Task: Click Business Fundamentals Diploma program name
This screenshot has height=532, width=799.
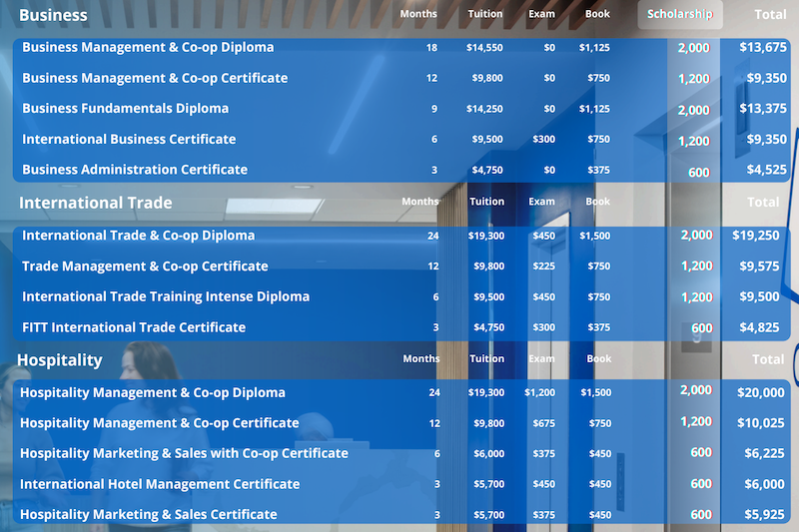Action: tap(126, 109)
